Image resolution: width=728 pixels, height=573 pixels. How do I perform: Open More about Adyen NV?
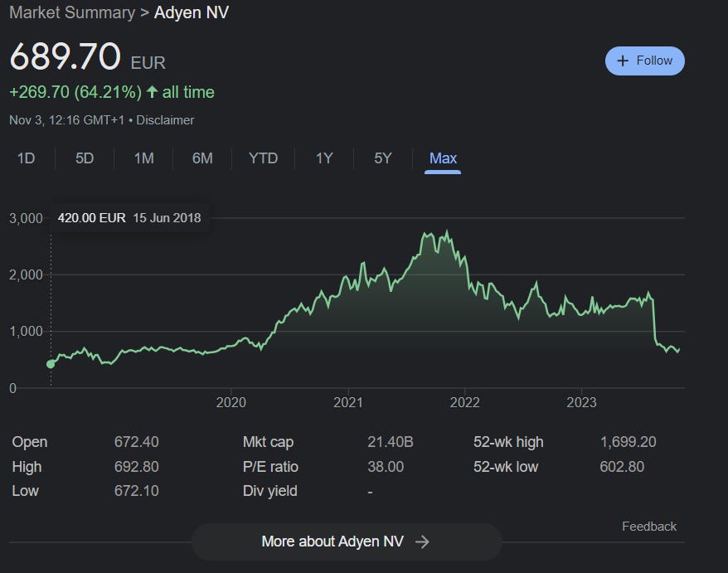click(x=347, y=541)
